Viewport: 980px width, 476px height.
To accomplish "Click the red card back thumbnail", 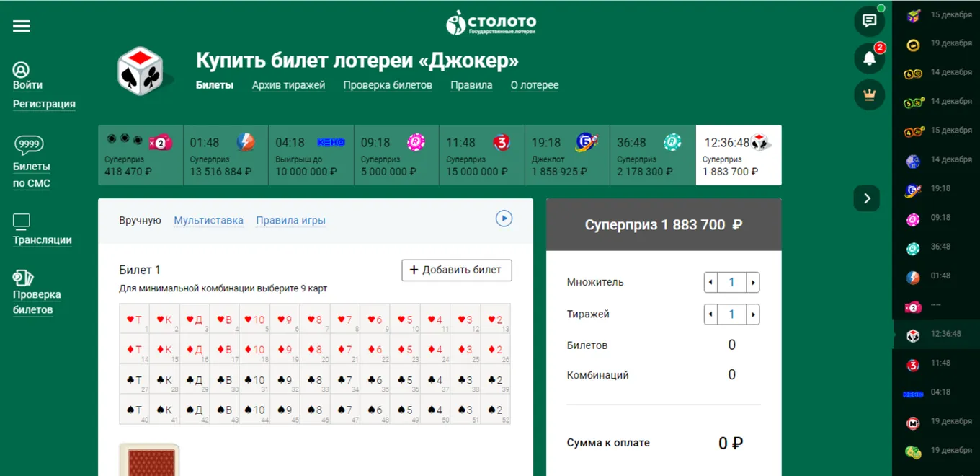I will [149, 460].
